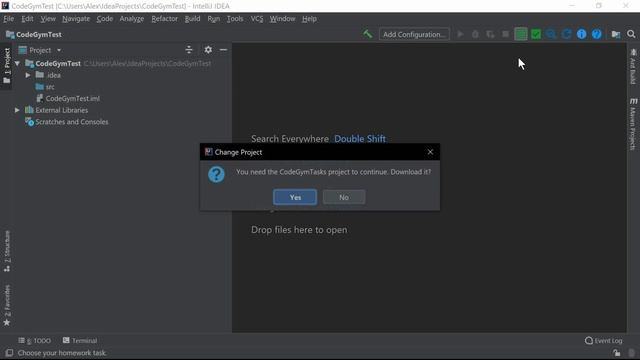Click the status text 'Choose your homework task.'
This screenshot has width=640, height=360.
click(x=62, y=353)
